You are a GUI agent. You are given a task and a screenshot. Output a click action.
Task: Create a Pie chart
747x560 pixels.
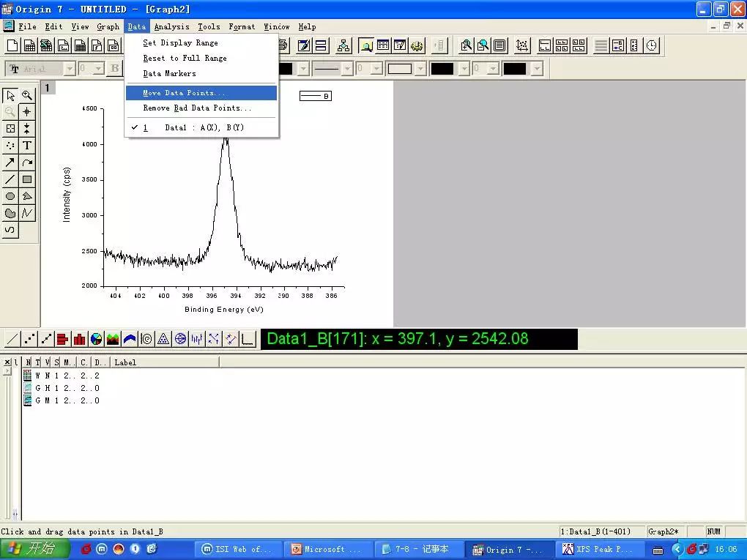pyautogui.click(x=96, y=339)
